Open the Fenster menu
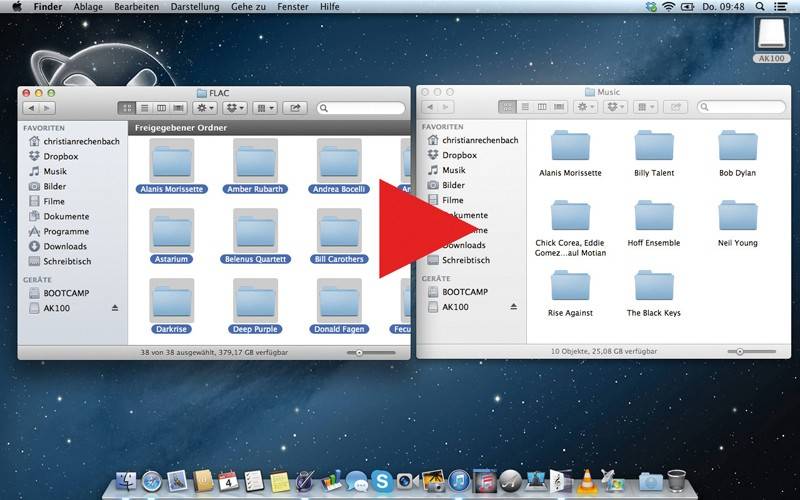Image resolution: width=800 pixels, height=500 pixels. pos(292,7)
